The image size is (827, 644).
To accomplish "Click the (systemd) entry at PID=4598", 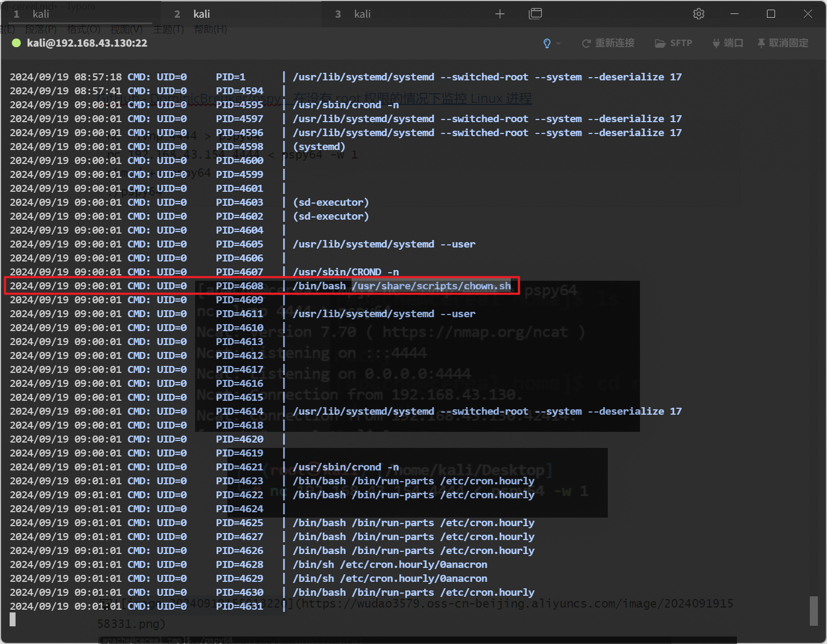I will (x=319, y=147).
